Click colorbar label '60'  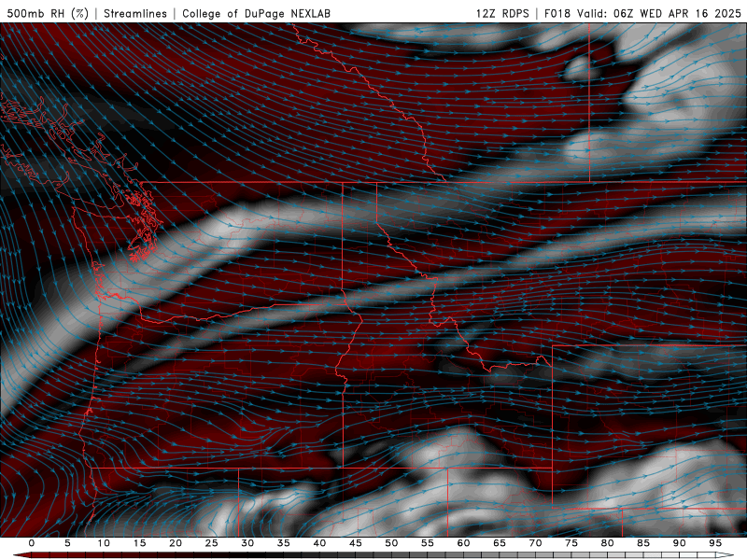pyautogui.click(x=463, y=543)
